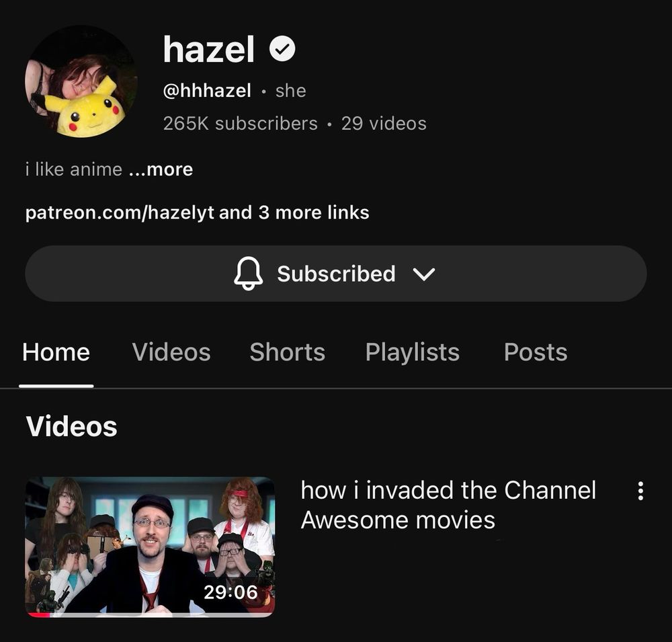Go to the Posts tab
The height and width of the screenshot is (642, 672).
536,352
